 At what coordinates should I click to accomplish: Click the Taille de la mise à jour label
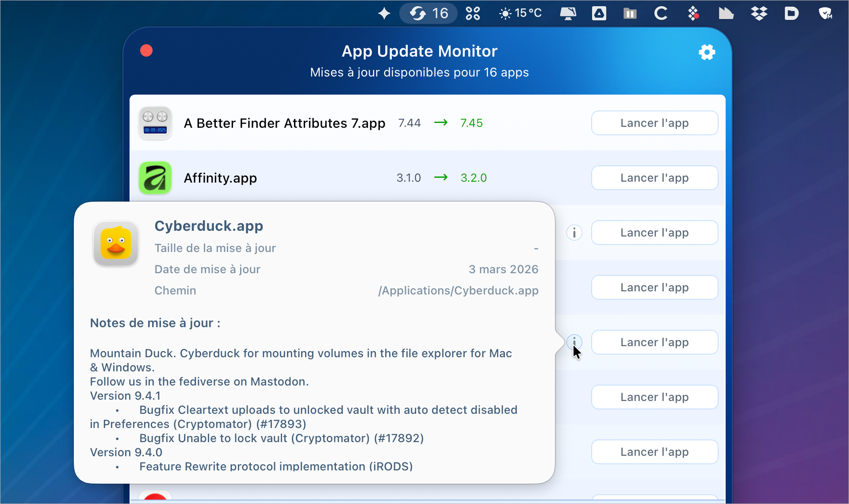pos(215,248)
